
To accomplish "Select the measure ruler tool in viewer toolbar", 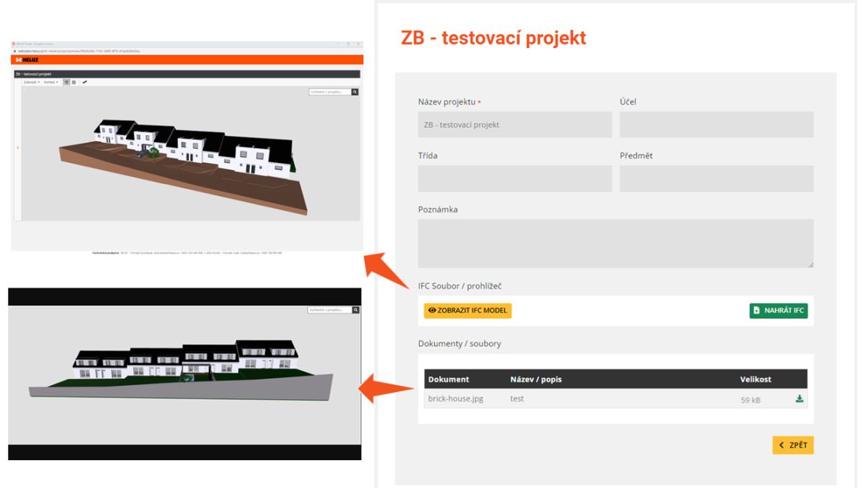I will 84,82.
